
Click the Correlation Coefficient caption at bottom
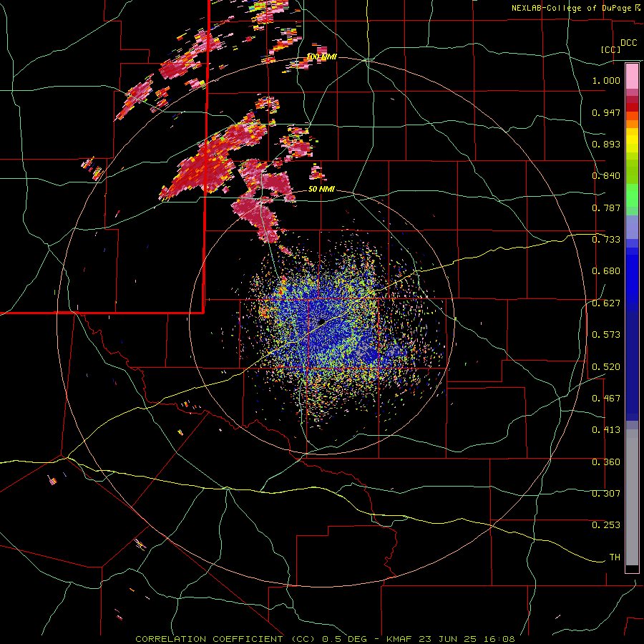(x=325, y=639)
